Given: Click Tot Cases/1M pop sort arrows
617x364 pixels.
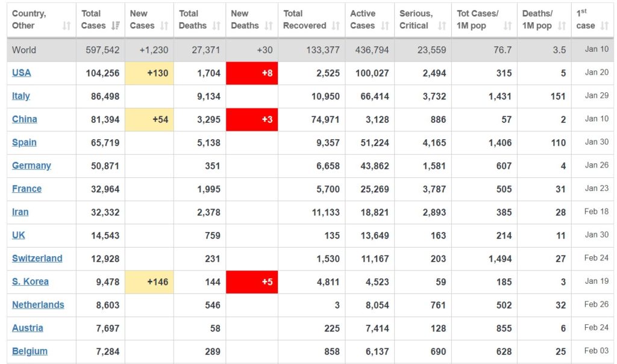Looking at the screenshot, I should (x=507, y=26).
